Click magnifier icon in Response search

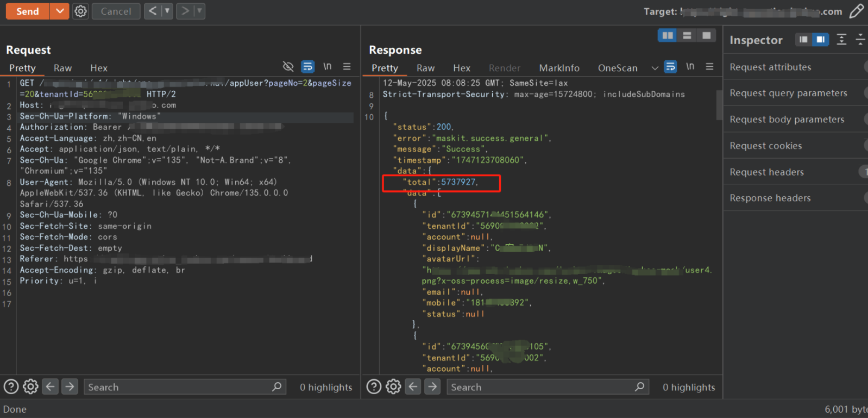coord(640,386)
